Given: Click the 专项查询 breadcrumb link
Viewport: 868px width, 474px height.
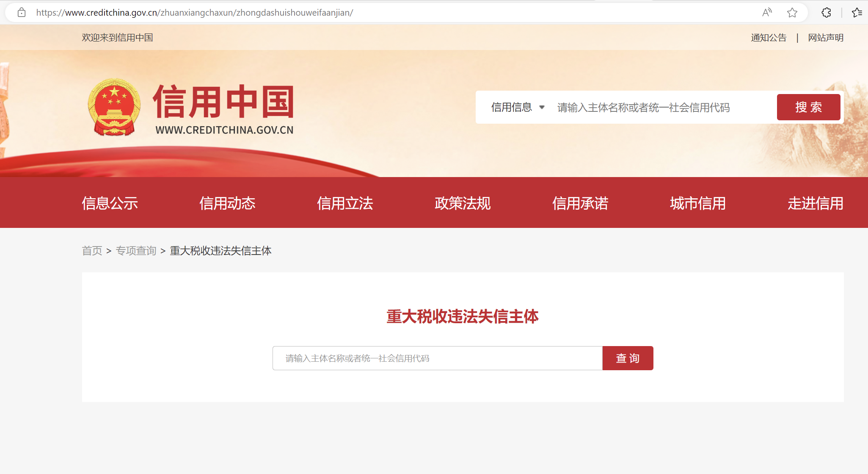Looking at the screenshot, I should (136, 251).
